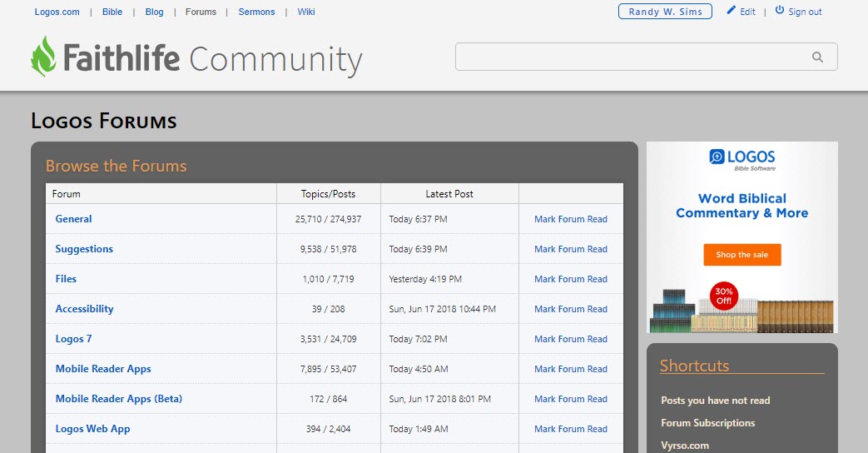Click the Edit profile link
The height and width of the screenshot is (453, 868).
point(747,12)
